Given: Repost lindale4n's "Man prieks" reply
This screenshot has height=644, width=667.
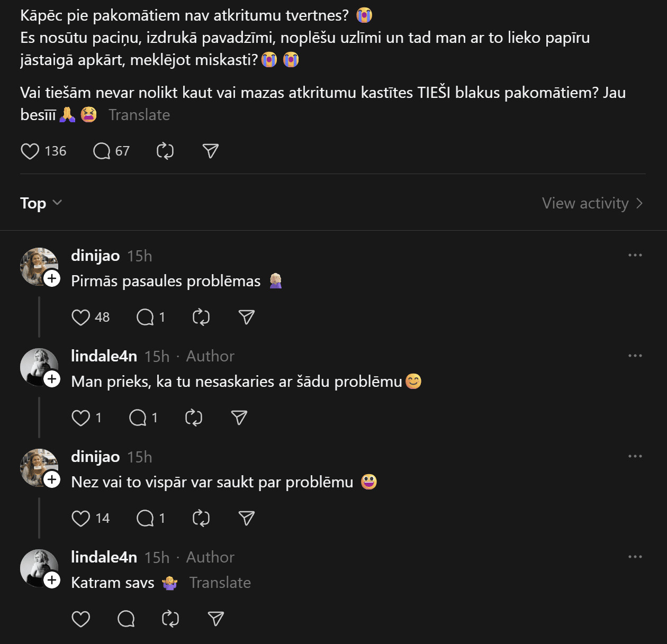Looking at the screenshot, I should [194, 418].
